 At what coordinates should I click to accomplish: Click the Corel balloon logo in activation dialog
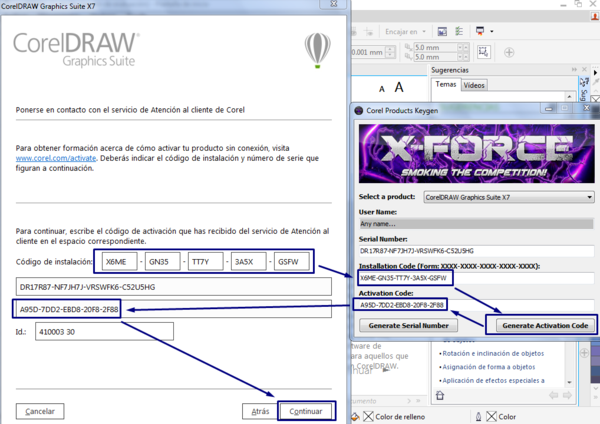coord(317,50)
